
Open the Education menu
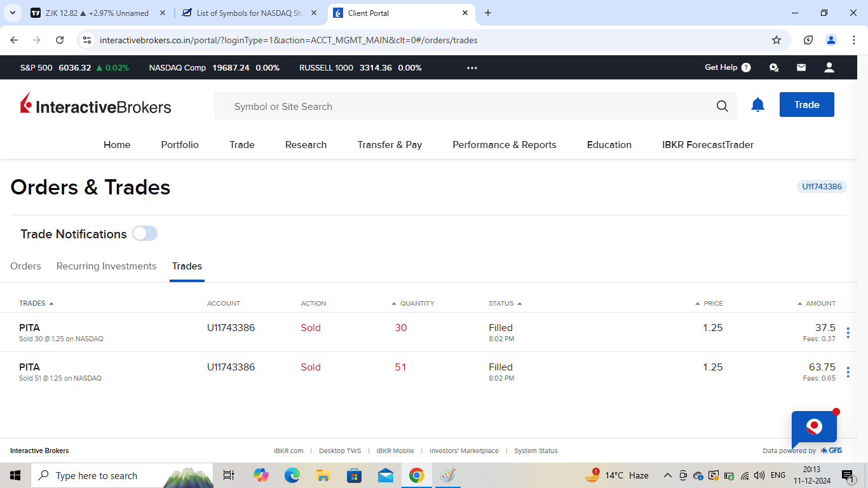(x=609, y=145)
